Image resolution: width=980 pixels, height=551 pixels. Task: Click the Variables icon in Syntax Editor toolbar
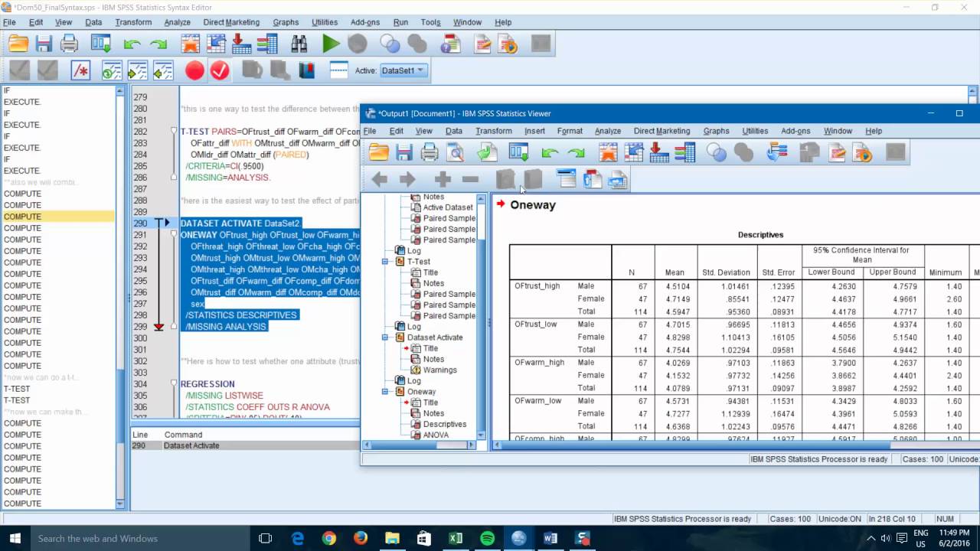coord(266,44)
